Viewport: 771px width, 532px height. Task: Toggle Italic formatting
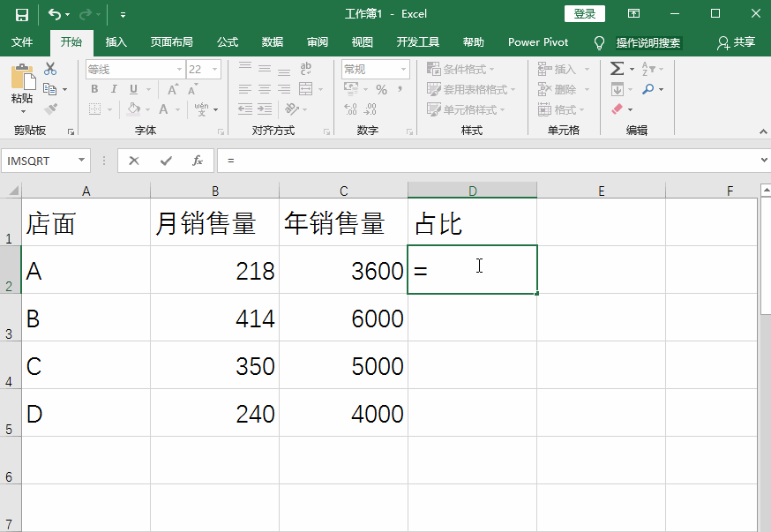(114, 89)
